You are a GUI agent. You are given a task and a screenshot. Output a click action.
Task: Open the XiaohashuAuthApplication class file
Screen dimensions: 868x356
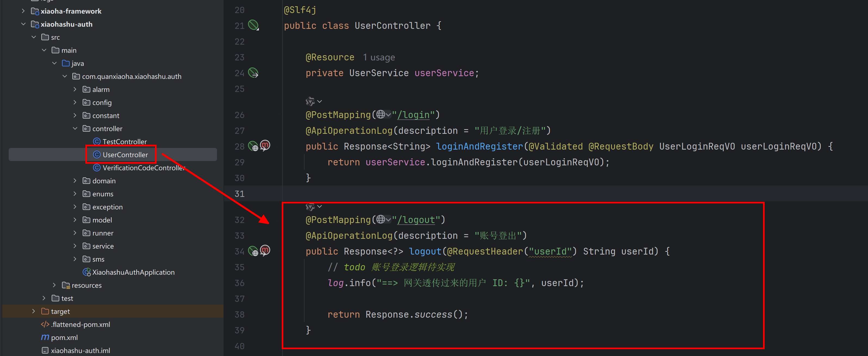coord(133,272)
